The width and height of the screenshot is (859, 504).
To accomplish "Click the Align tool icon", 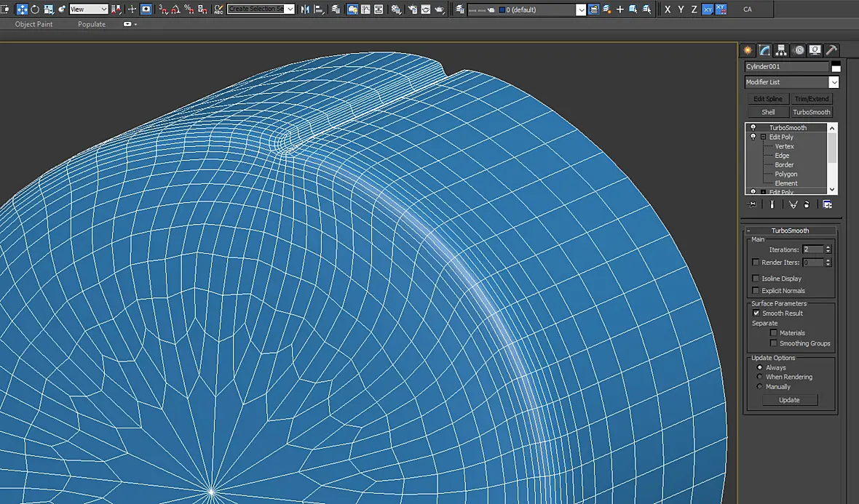I will (x=318, y=9).
